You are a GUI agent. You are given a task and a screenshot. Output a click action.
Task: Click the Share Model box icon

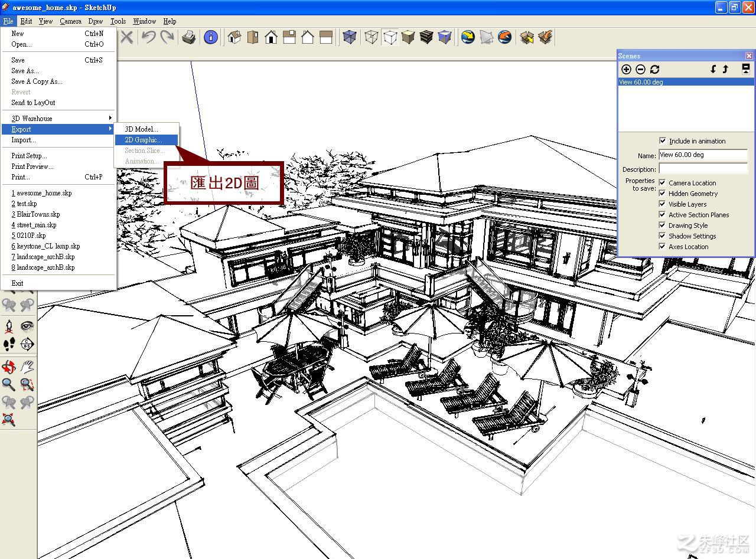pyautogui.click(x=545, y=38)
